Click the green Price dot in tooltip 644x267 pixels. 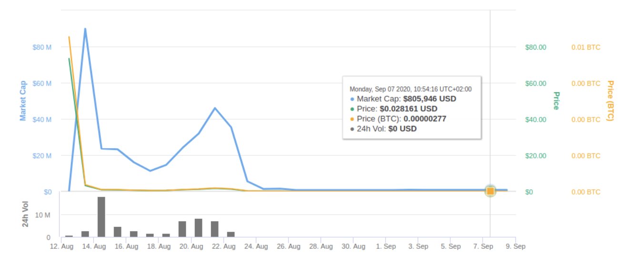(352, 109)
